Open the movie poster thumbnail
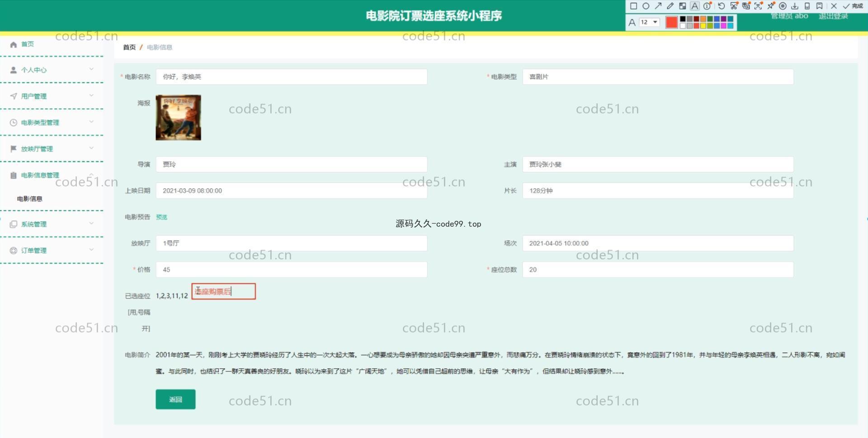 click(178, 118)
